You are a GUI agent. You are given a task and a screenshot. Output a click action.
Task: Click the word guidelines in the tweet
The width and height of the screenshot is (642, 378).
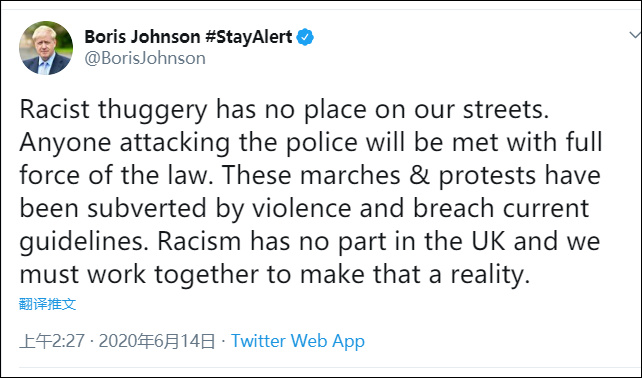coord(82,242)
